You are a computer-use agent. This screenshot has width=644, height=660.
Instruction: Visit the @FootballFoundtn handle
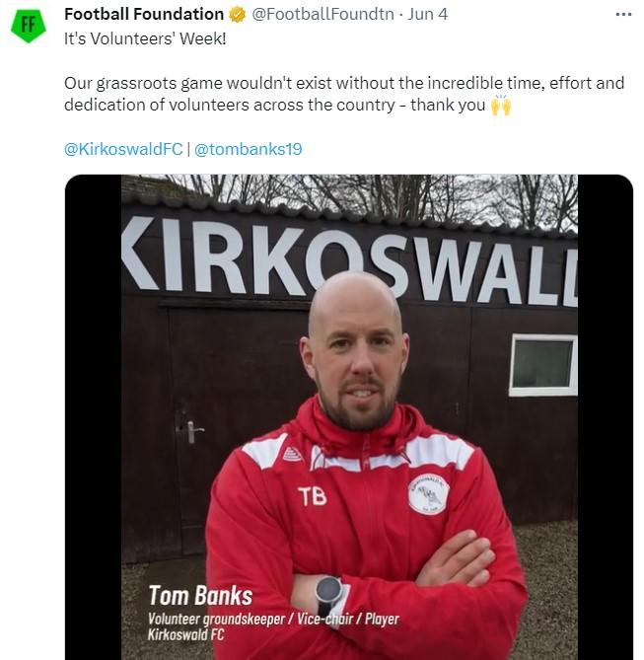coord(322,15)
